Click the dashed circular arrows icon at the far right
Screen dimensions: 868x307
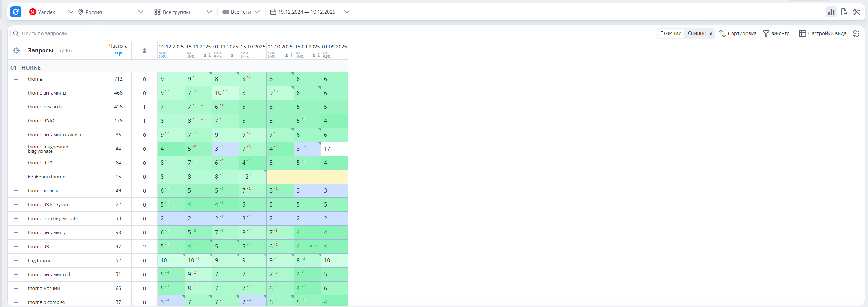[856, 33]
